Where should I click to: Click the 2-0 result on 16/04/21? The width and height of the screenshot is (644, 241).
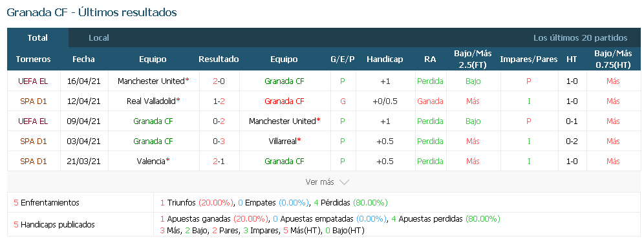pos(219,81)
